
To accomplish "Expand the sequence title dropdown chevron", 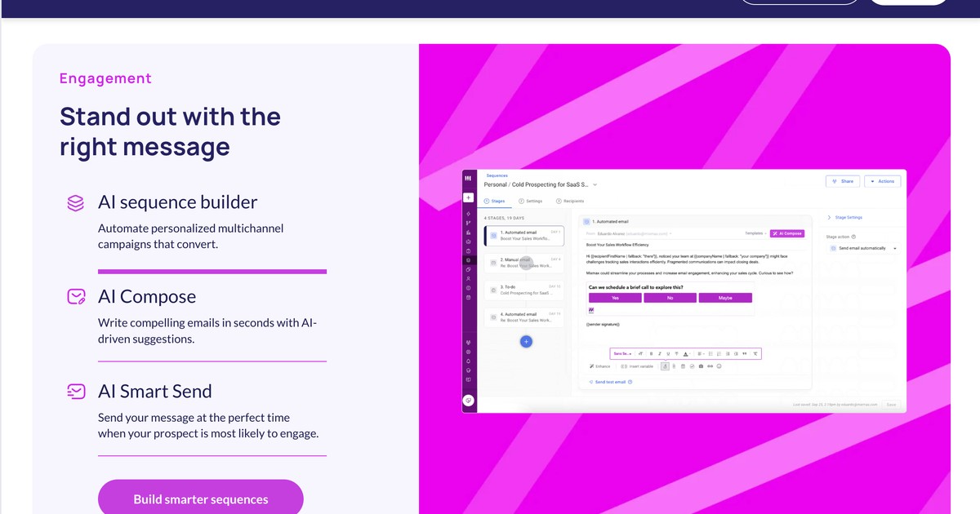I will click(595, 185).
